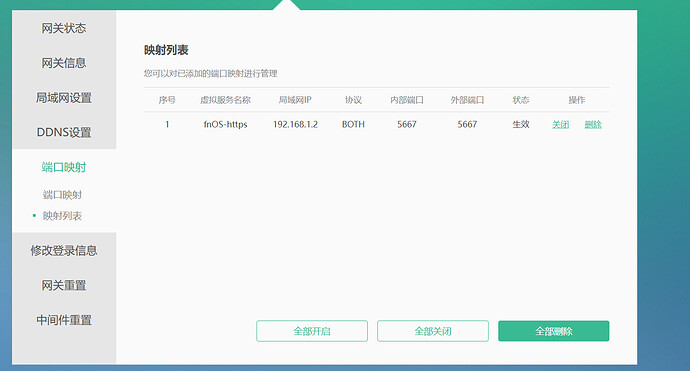Open the 网关信息 sidebar menu
The height and width of the screenshot is (371, 690).
pos(64,63)
